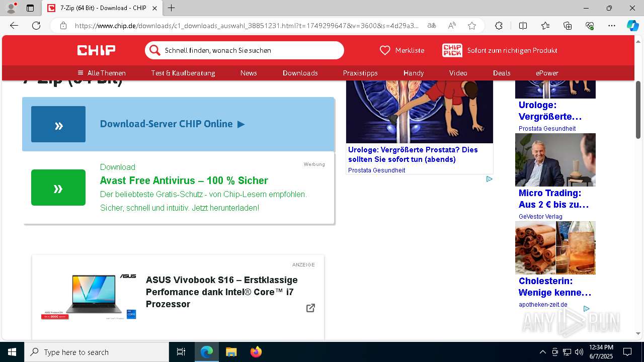The image size is (644, 362).
Task: Click the blue double-arrow download button
Action: click(x=58, y=124)
